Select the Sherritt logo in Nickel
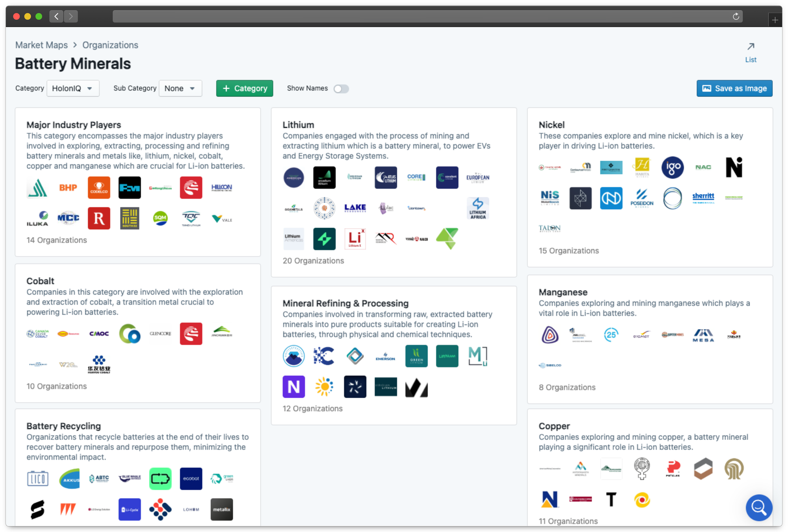The image size is (788, 532). [703, 197]
